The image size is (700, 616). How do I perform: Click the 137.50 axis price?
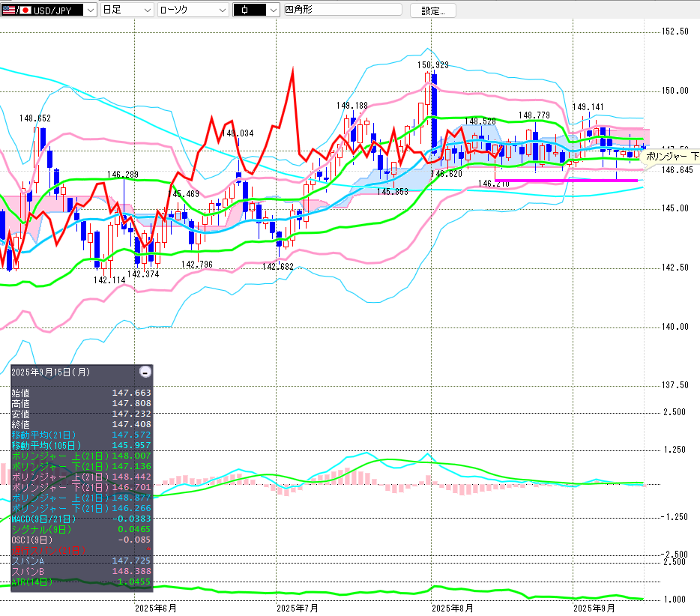675,385
